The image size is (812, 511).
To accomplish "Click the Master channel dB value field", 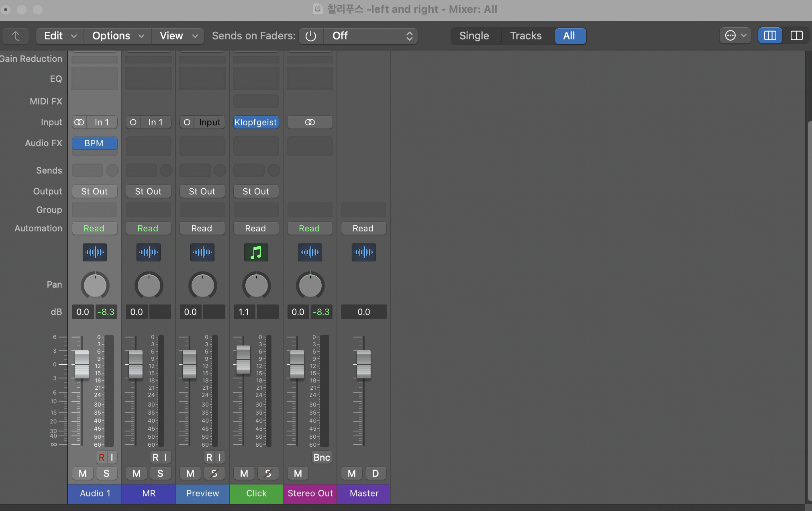I will point(363,312).
